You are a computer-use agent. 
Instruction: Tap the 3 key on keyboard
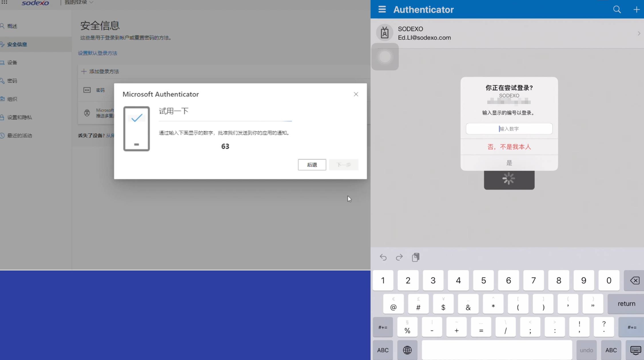tap(433, 280)
